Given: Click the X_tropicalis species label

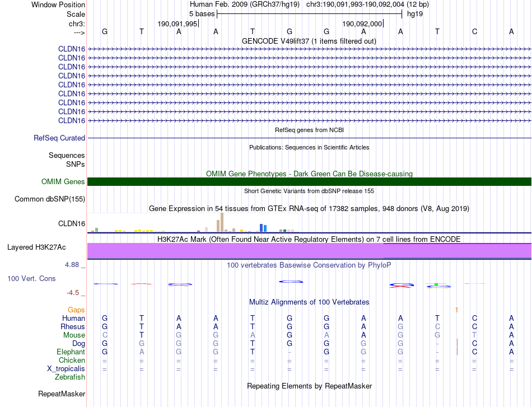Looking at the screenshot, I should pyautogui.click(x=66, y=369).
